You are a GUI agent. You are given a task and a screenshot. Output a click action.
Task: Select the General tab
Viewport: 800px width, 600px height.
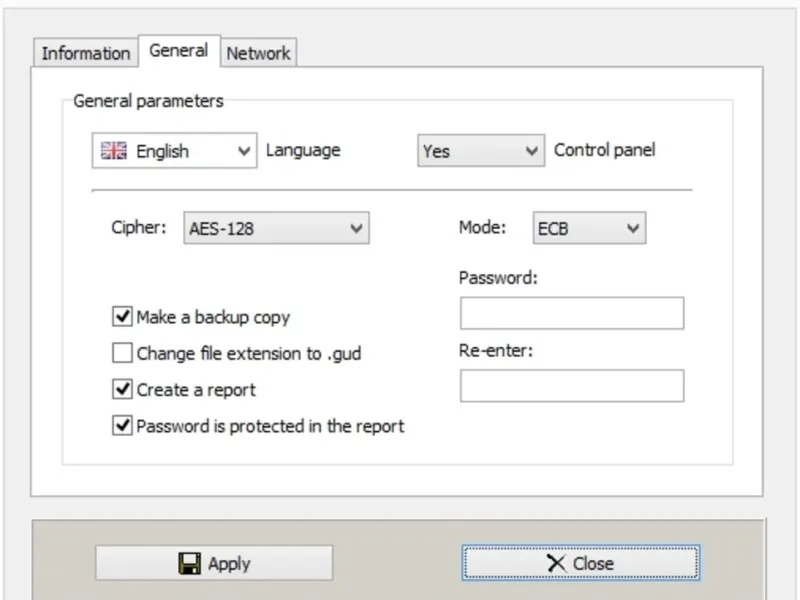pyautogui.click(x=179, y=51)
